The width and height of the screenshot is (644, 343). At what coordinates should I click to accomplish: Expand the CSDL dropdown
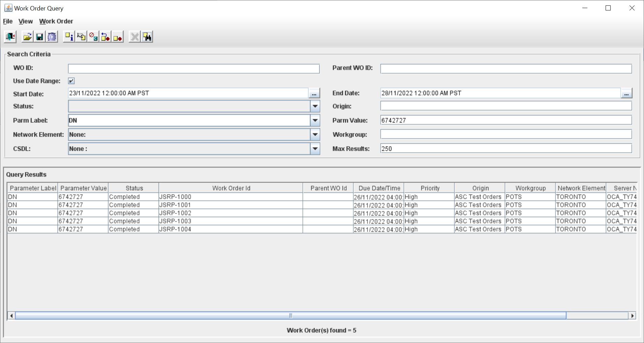point(315,149)
